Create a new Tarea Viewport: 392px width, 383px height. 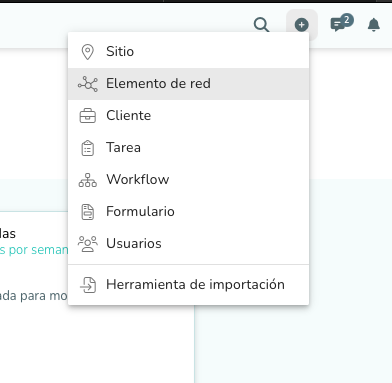[188, 148]
